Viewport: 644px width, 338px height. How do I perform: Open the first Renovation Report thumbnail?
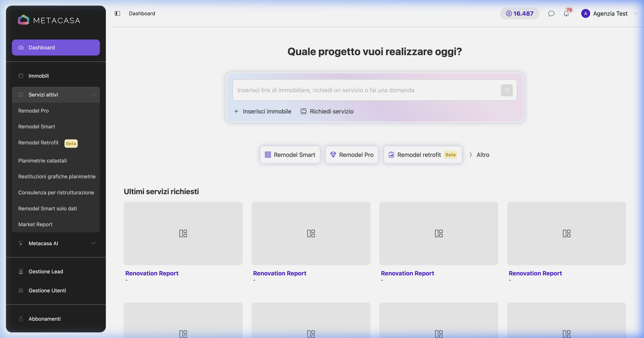pyautogui.click(x=183, y=233)
